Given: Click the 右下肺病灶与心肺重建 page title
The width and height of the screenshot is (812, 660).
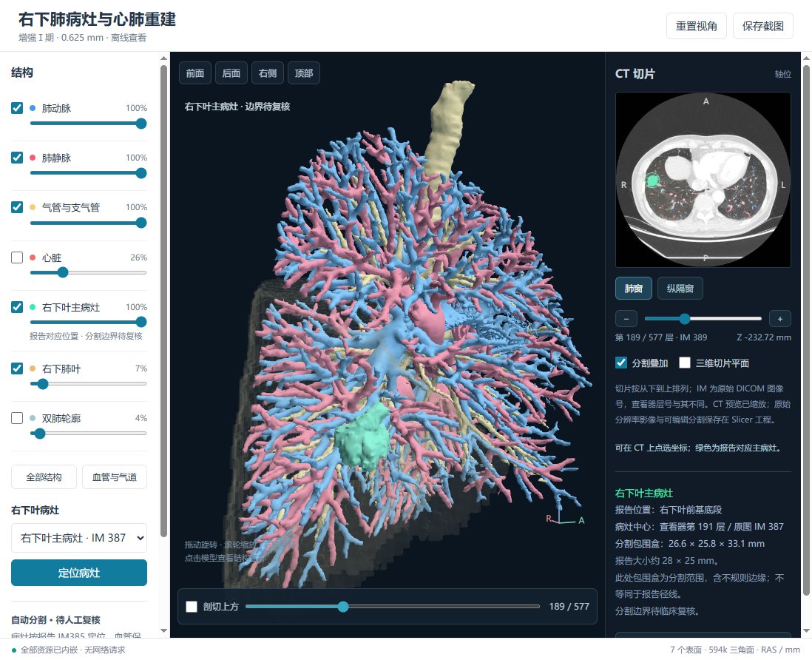Looking at the screenshot, I should (x=98, y=19).
